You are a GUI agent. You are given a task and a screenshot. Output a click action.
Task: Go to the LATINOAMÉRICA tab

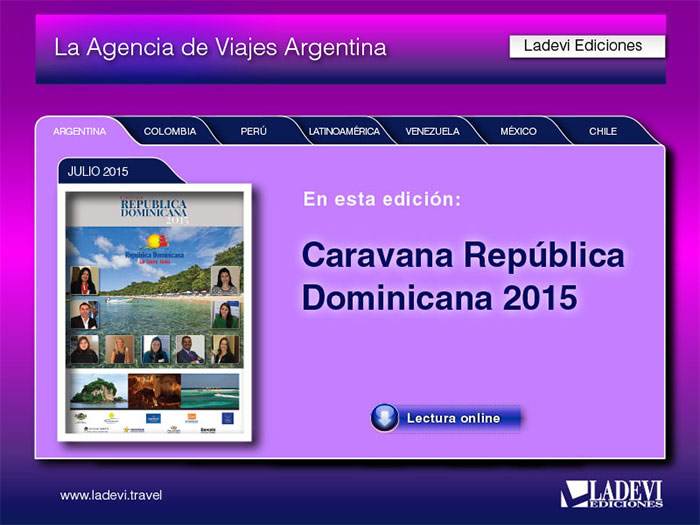click(x=344, y=131)
